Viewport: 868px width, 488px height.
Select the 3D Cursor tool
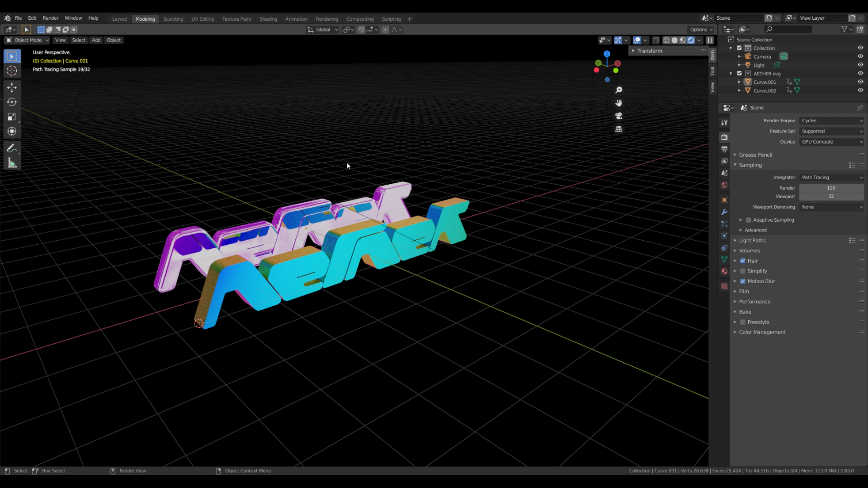coord(12,71)
